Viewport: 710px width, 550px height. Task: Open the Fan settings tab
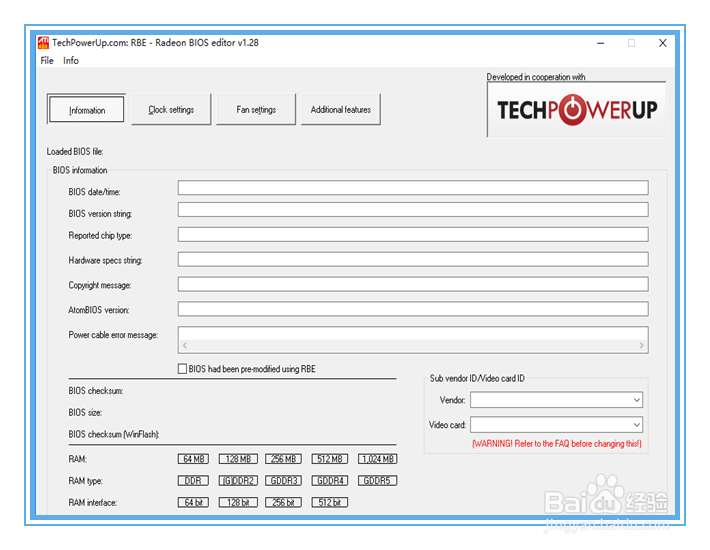pyautogui.click(x=256, y=110)
